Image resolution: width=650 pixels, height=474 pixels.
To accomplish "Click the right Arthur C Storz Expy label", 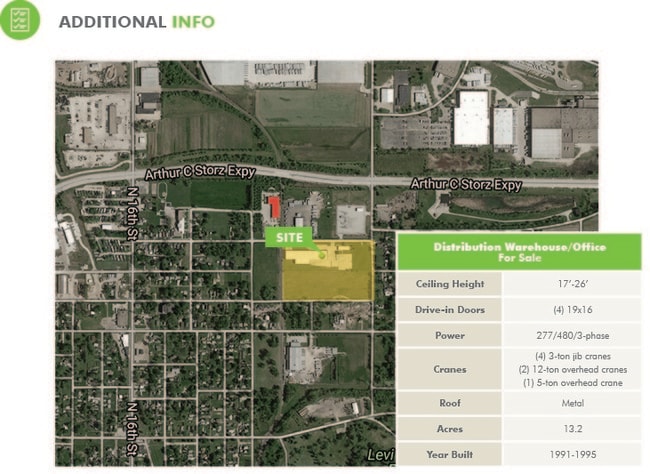I will [x=466, y=185].
